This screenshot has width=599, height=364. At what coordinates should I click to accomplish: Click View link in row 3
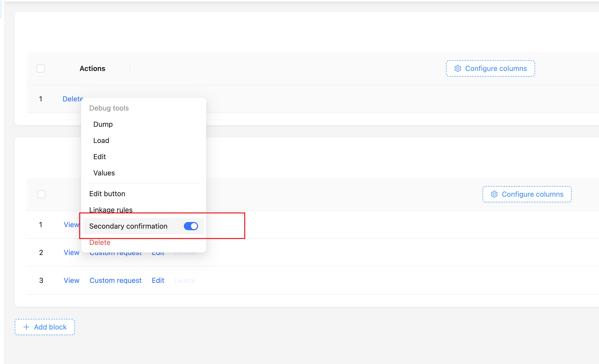tap(72, 280)
